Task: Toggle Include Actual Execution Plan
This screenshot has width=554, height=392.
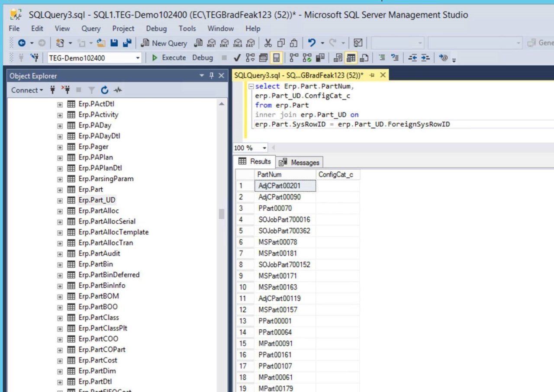Action: [294, 58]
